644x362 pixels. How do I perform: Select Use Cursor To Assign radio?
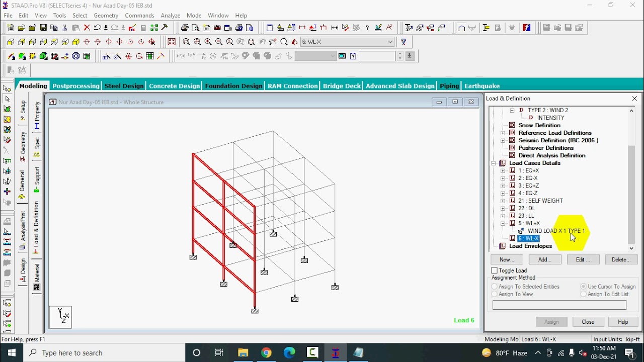point(584,287)
